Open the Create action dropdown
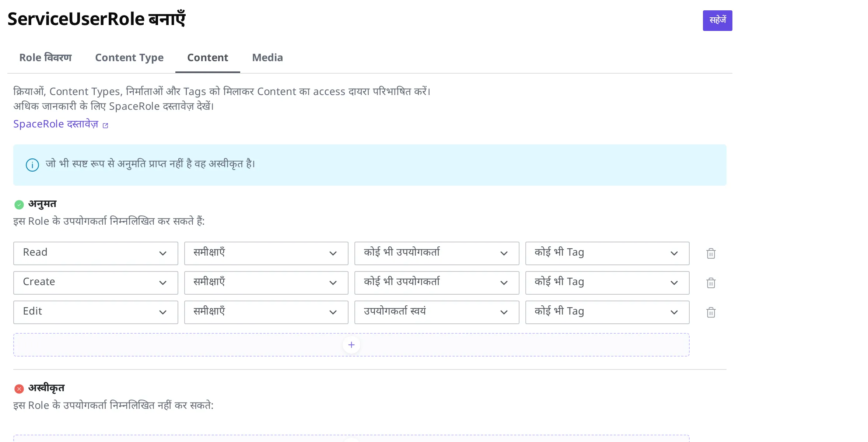868x442 pixels. pyautogui.click(x=96, y=283)
